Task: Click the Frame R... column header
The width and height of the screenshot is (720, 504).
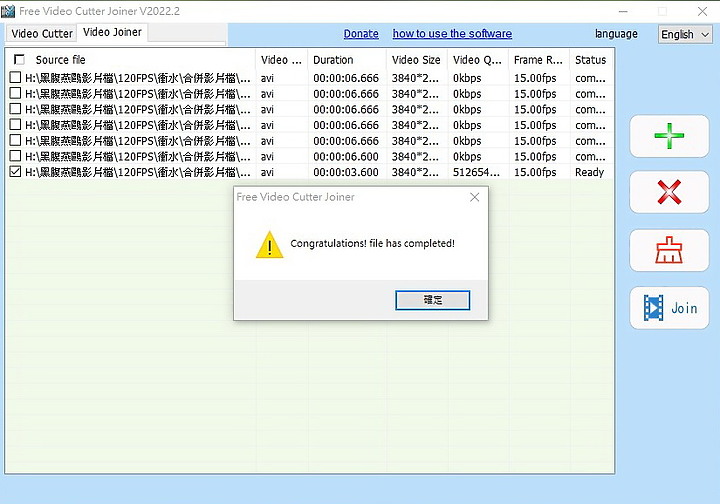Action: (x=539, y=60)
